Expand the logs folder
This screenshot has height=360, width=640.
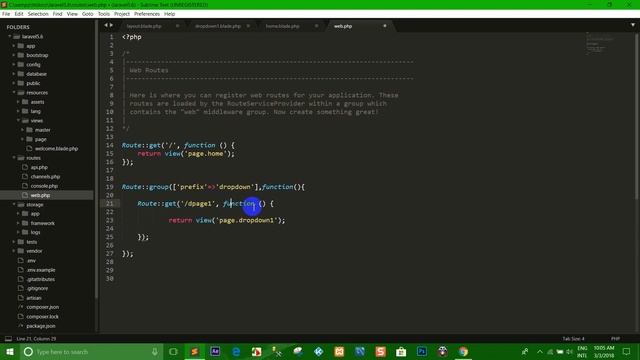(x=18, y=232)
